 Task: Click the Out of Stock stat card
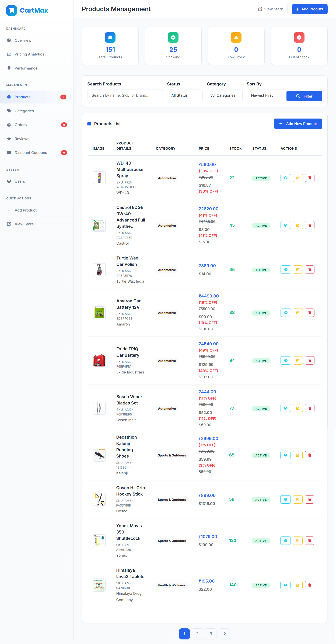point(299,46)
